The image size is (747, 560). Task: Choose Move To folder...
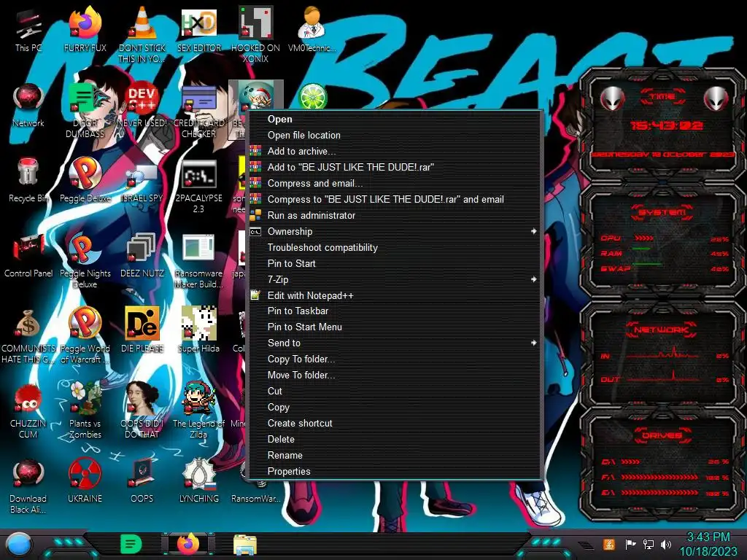[395, 376]
